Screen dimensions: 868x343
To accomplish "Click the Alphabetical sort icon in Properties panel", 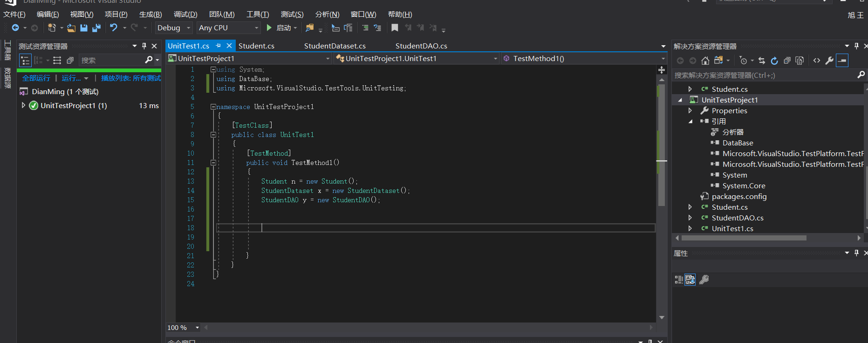I will click(690, 280).
